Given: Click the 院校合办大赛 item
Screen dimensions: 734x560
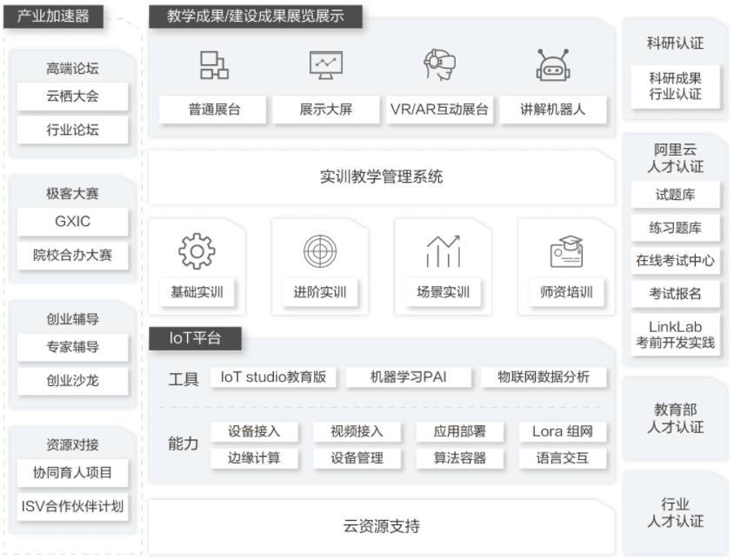Looking at the screenshot, I should tap(72, 255).
